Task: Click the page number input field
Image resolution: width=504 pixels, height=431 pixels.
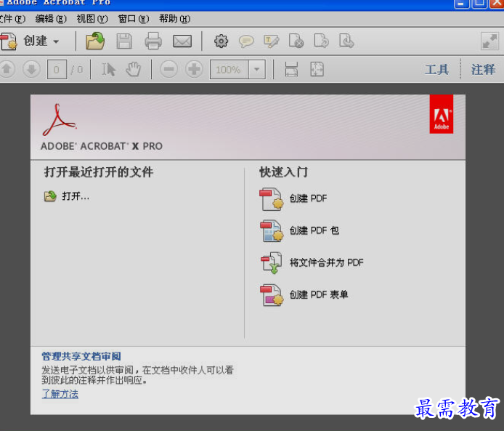Action: (57, 70)
